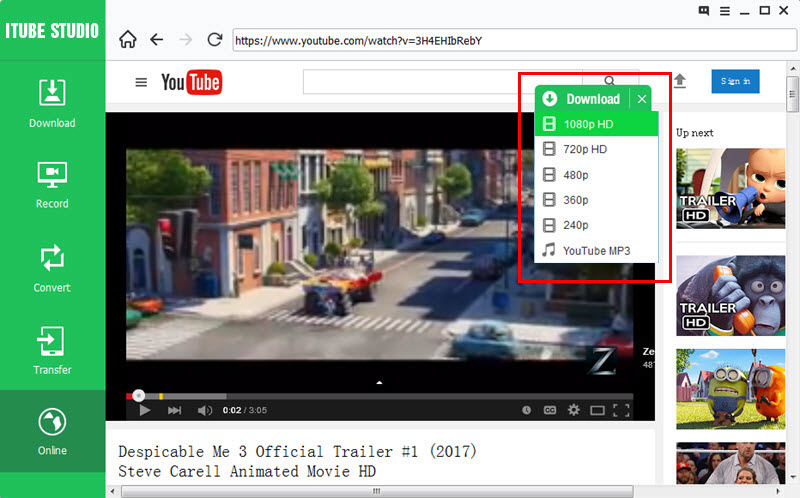Navigate forward with the right arrow
This screenshot has height=498, width=800.
[x=186, y=39]
